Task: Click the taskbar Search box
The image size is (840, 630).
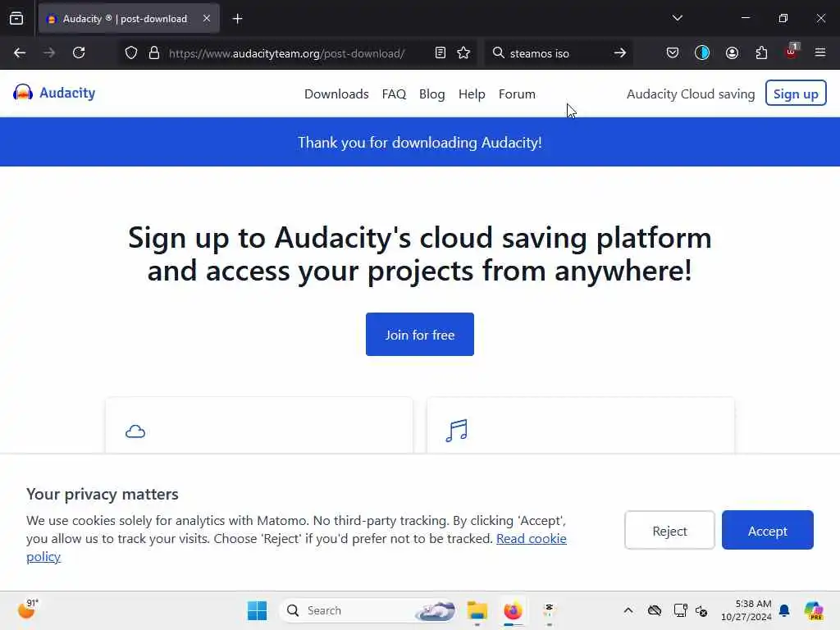Action: 370,610
